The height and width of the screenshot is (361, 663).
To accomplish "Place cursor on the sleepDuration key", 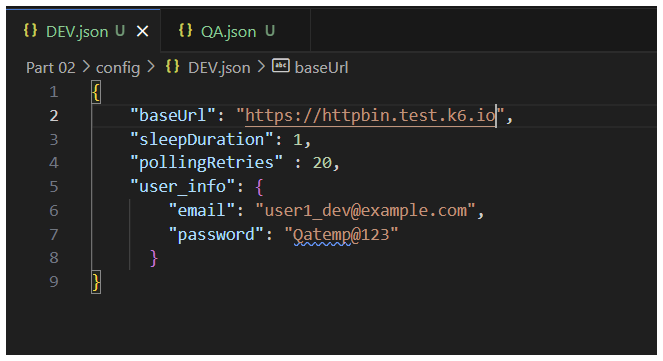I will click(x=202, y=139).
